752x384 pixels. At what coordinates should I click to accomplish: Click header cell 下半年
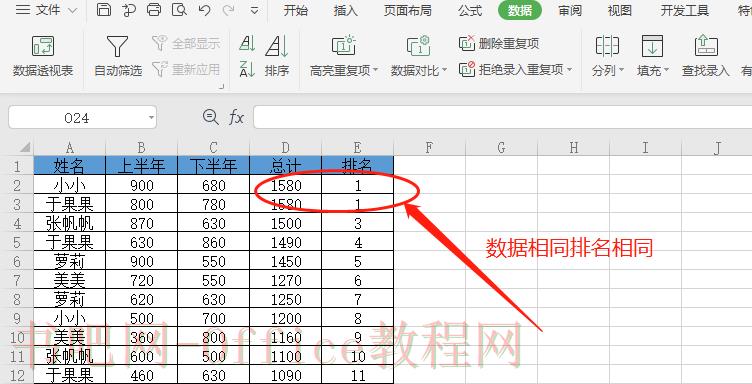pos(213,165)
